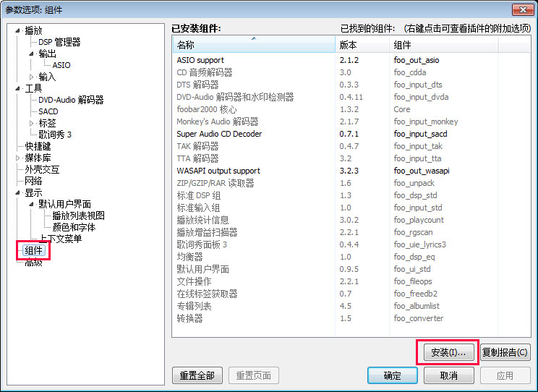The image size is (538, 392).
Task: Sort the list by 组件 column header
Action: 443,45
